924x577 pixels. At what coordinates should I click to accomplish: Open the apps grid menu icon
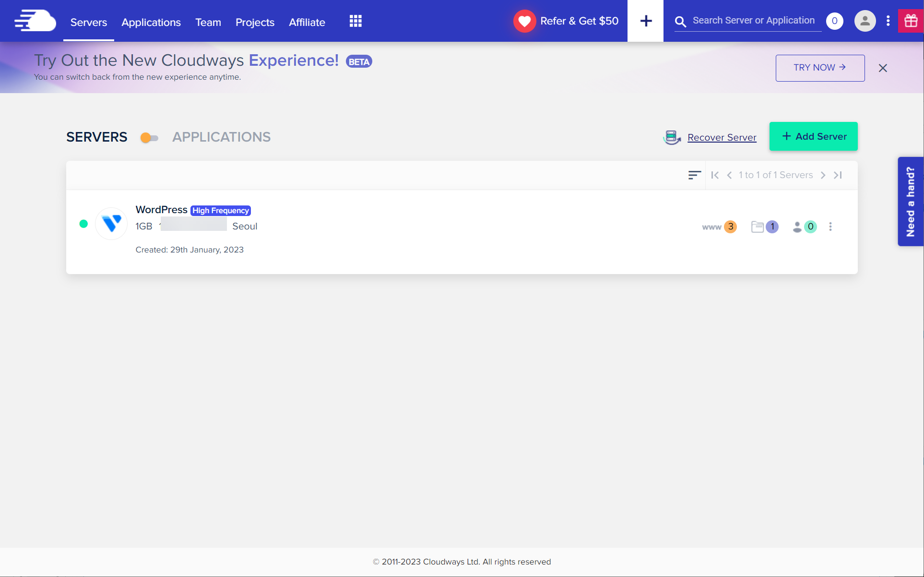355,21
